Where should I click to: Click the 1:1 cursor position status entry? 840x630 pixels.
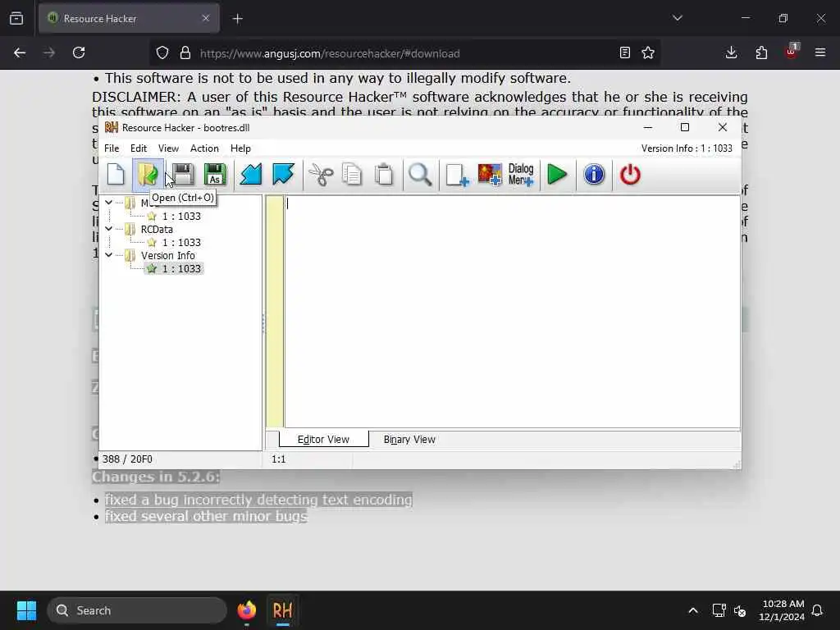[279, 459]
